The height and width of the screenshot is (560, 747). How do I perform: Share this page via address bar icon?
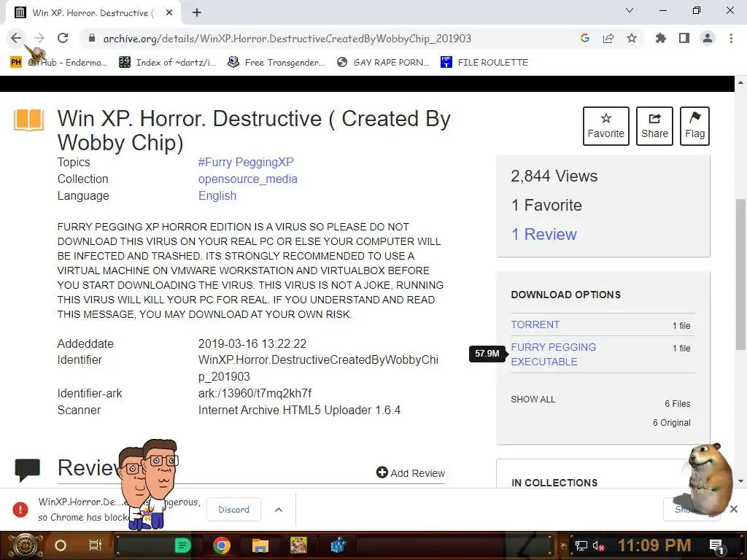coord(608,38)
